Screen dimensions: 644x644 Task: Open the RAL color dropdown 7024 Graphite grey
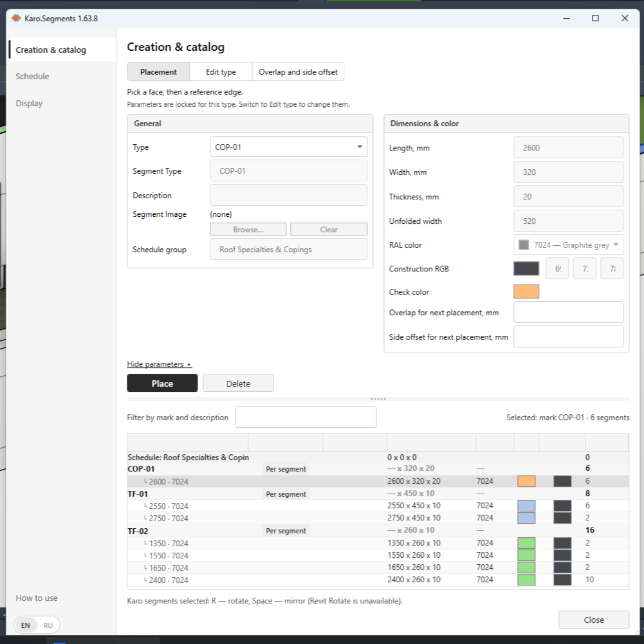point(569,244)
